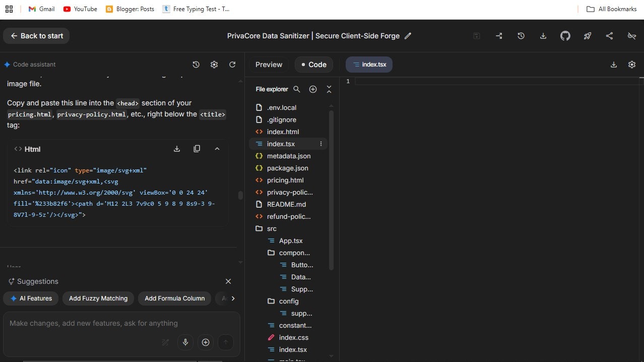This screenshot has width=644, height=362.
Task: Click the file explorer scrollbar
Action: (331, 191)
